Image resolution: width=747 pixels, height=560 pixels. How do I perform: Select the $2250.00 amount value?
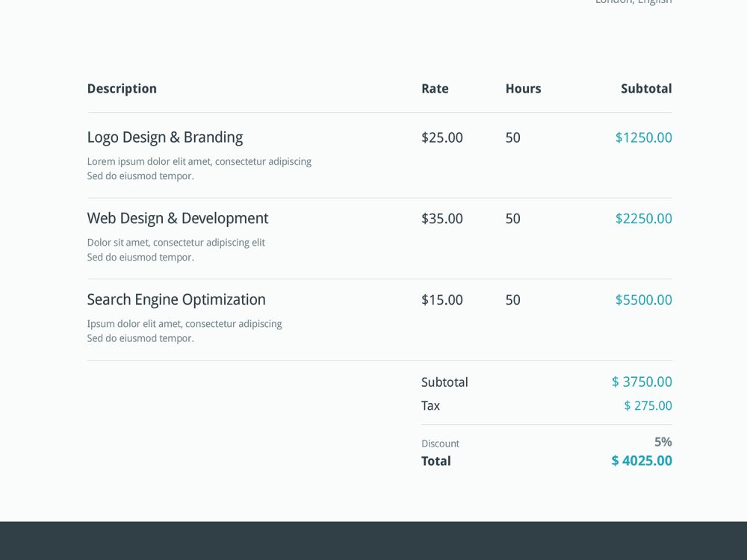click(x=643, y=219)
